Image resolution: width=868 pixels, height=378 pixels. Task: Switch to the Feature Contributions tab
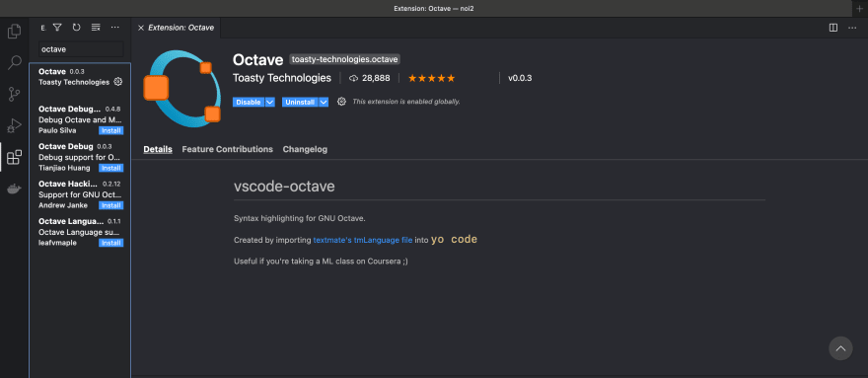[228, 149]
